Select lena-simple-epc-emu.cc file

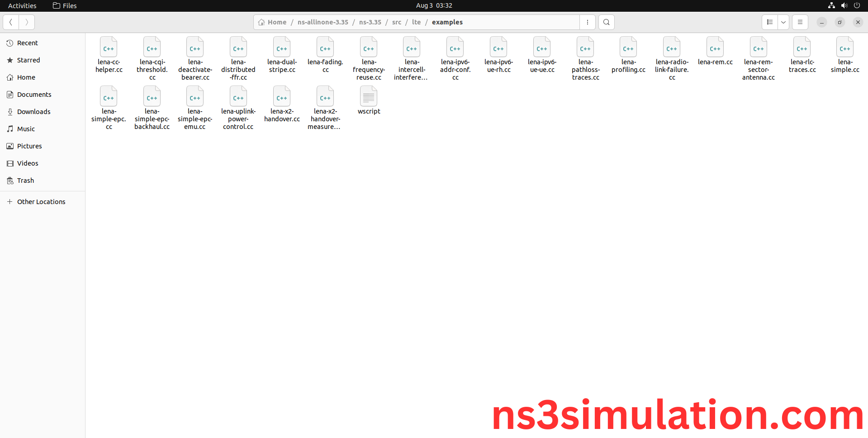point(195,108)
